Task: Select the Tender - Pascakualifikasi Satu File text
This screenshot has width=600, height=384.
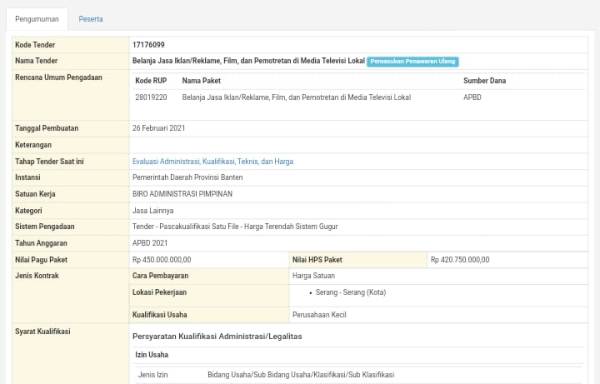Action: 186,226
